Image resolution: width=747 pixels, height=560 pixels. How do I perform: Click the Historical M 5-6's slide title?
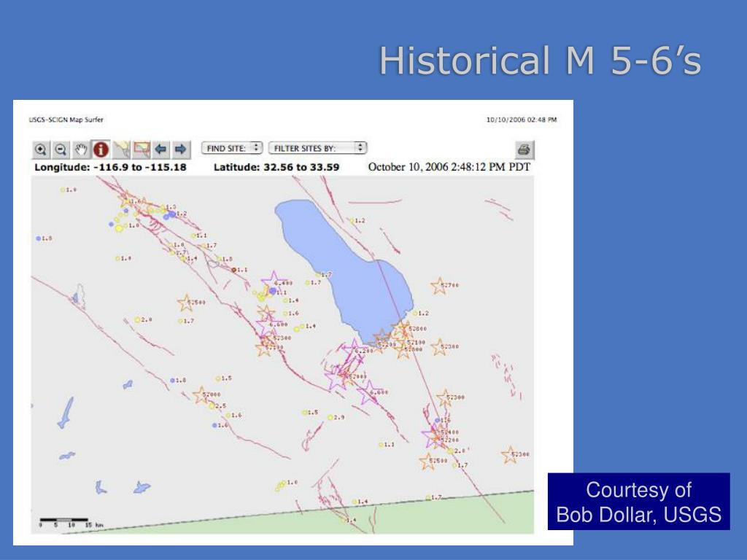coord(540,61)
